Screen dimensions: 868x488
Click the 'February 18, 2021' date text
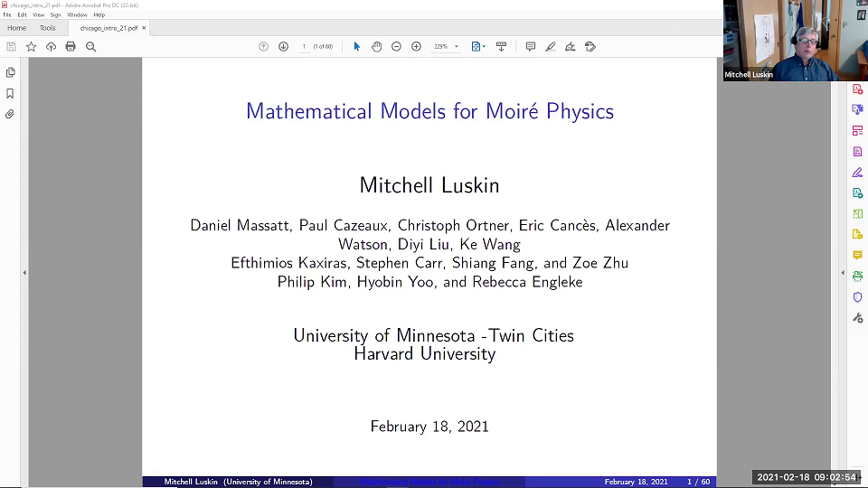pyautogui.click(x=429, y=427)
